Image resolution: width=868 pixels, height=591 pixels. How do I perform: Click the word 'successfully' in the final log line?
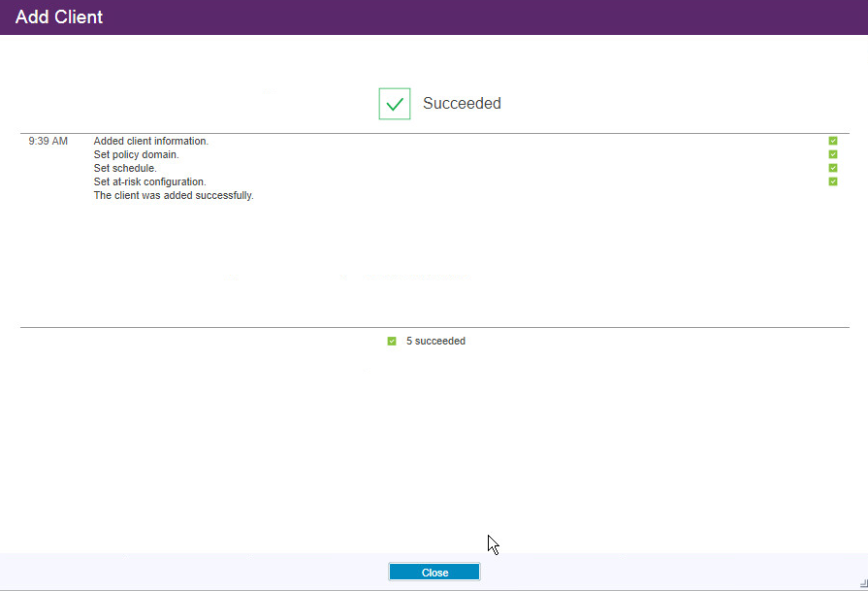click(224, 196)
